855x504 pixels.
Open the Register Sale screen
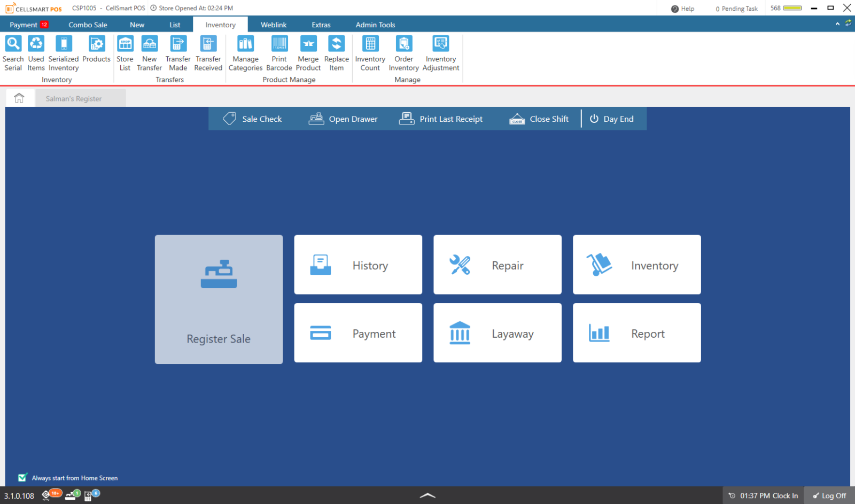(x=219, y=299)
